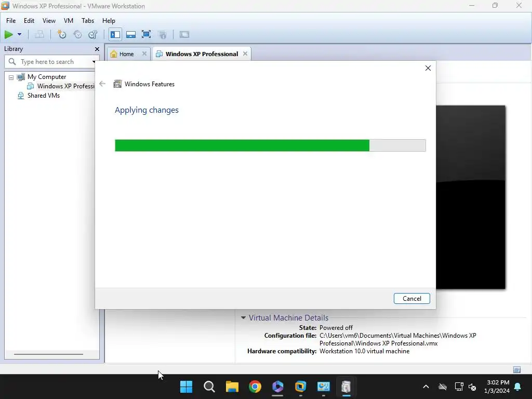Viewport: 532px width, 399px height.
Task: Click the configuration file path text
Action: pos(397,339)
